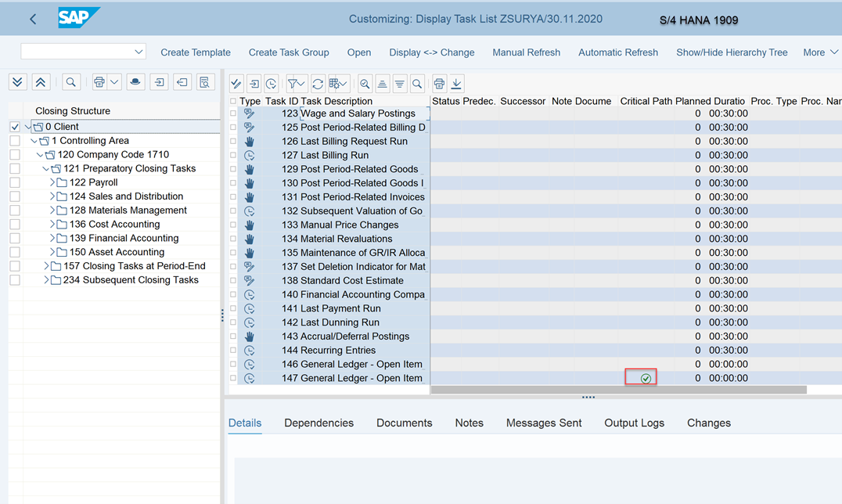Image resolution: width=842 pixels, height=504 pixels.
Task: Click the hat icon in left toolbar
Action: tap(136, 82)
